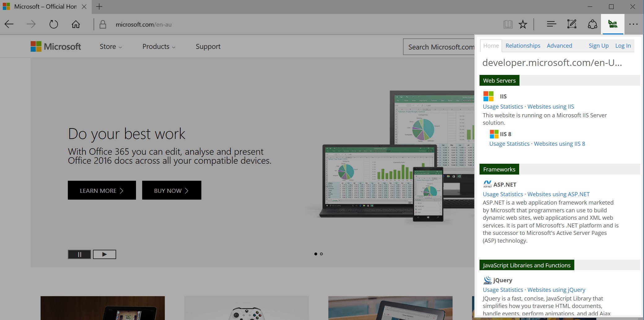Click the Search Microsoft.com input field
The height and width of the screenshot is (320, 644).
click(439, 47)
